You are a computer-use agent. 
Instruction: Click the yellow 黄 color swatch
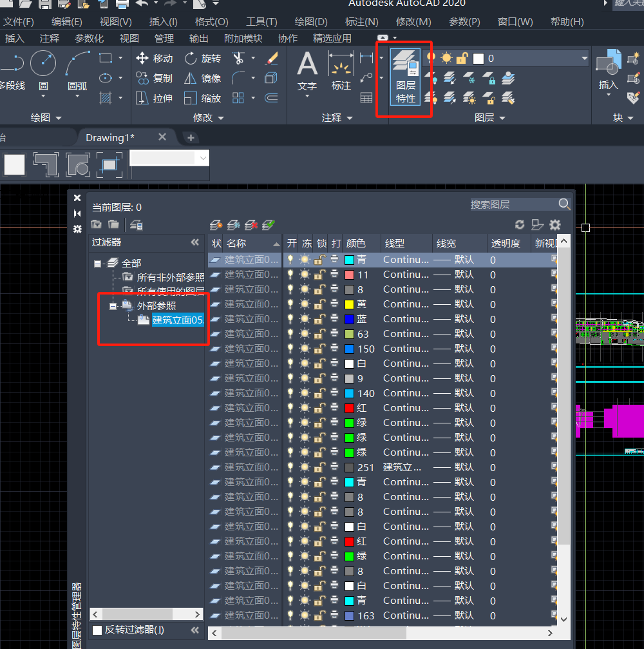coord(349,304)
